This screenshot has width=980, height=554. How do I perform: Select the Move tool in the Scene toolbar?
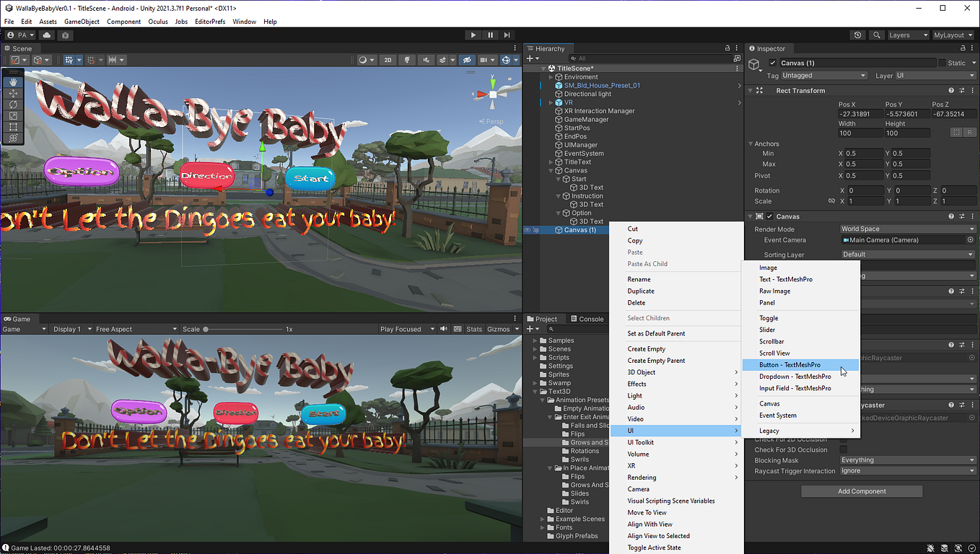pos(13,94)
